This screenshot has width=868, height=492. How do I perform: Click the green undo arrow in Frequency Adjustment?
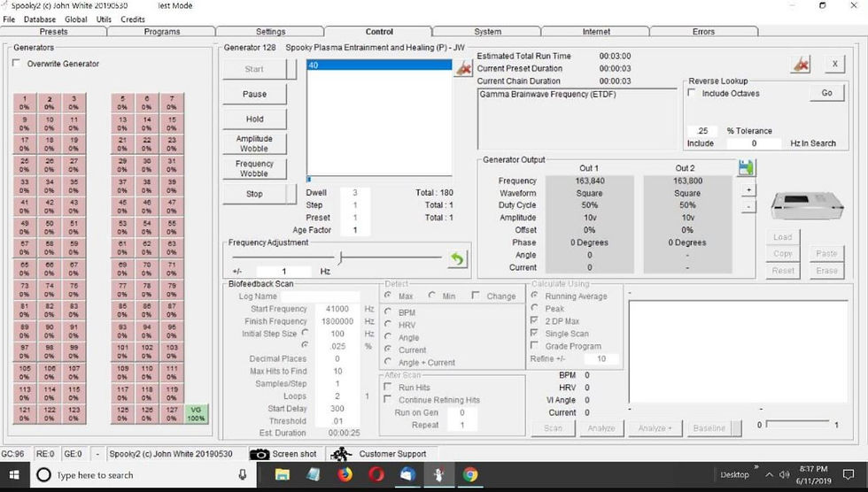(x=457, y=258)
